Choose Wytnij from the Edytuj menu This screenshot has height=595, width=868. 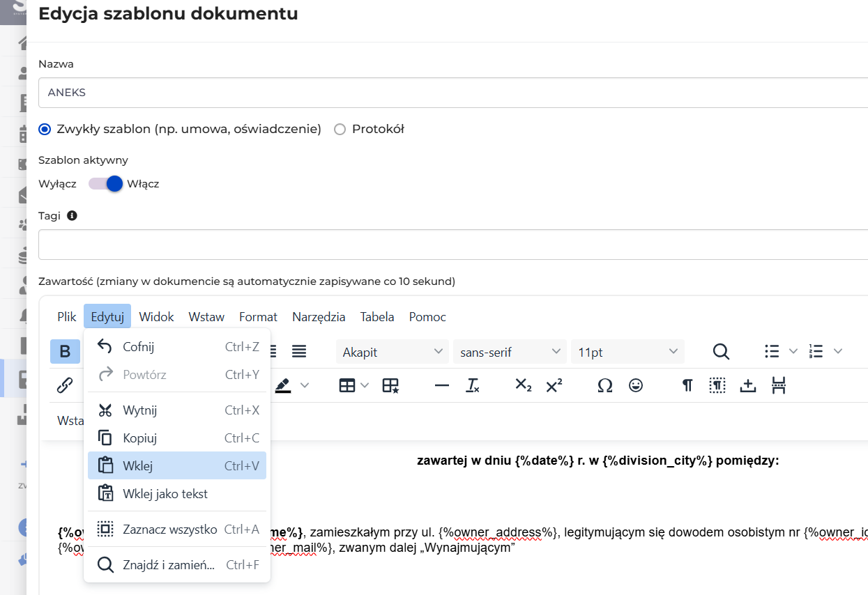pyautogui.click(x=177, y=410)
